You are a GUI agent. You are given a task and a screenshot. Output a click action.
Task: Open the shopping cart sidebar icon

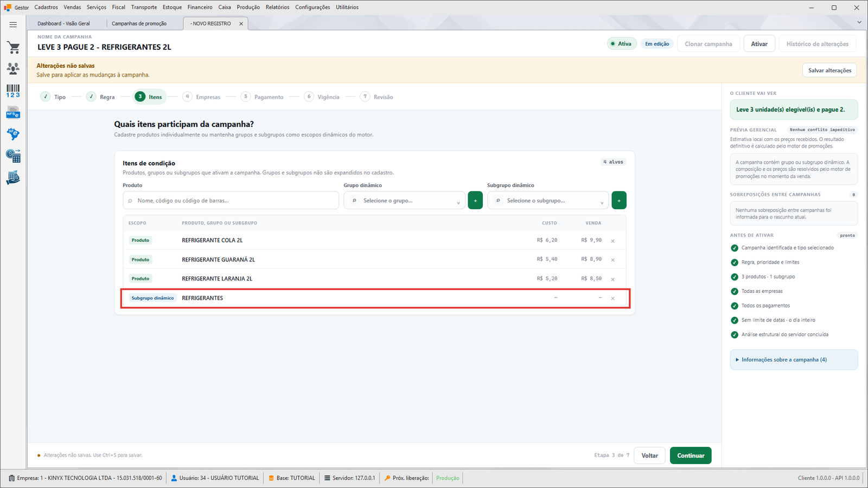pos(14,48)
